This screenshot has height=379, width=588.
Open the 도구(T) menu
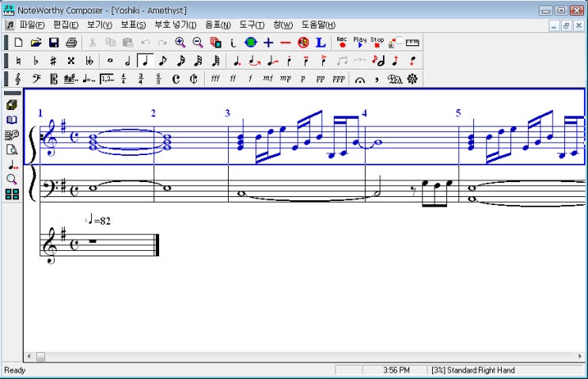pyautogui.click(x=252, y=25)
